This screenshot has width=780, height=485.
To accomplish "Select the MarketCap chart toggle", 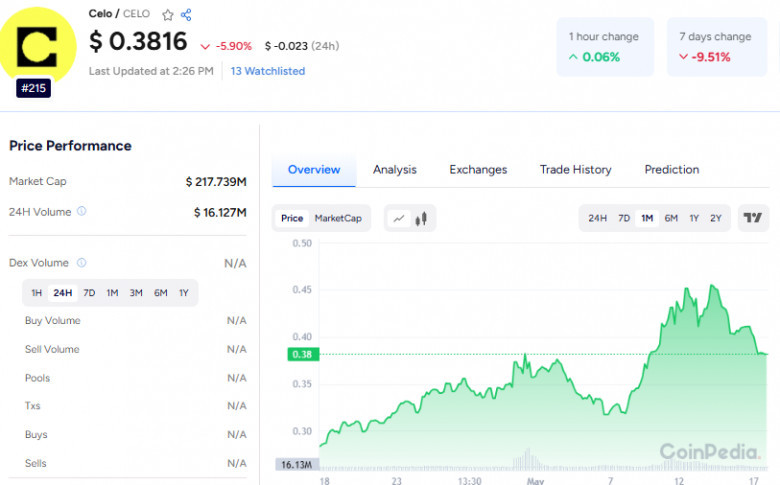I will click(x=338, y=218).
